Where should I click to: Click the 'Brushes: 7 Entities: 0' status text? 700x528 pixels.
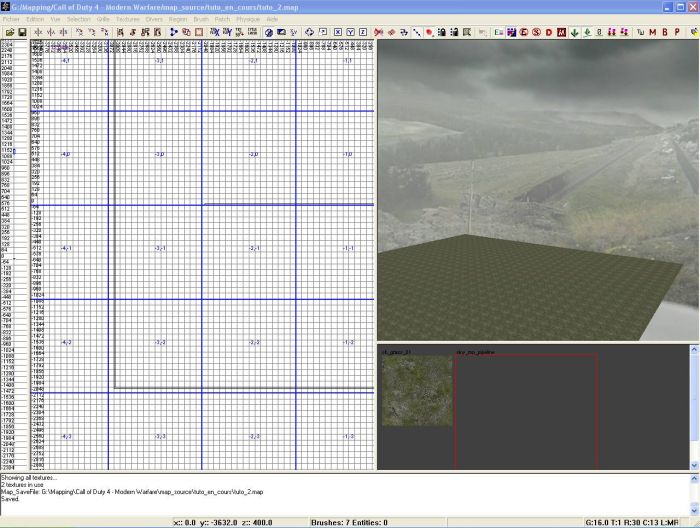pyautogui.click(x=349, y=523)
